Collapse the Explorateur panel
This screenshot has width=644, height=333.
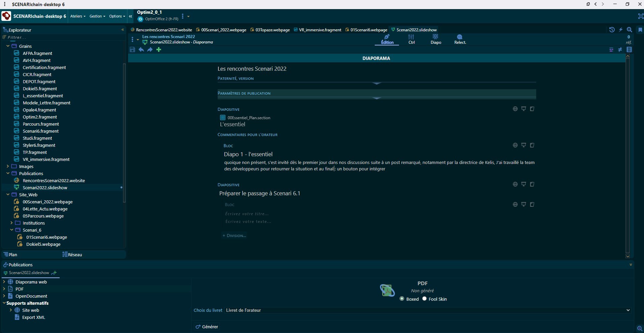coord(123,30)
